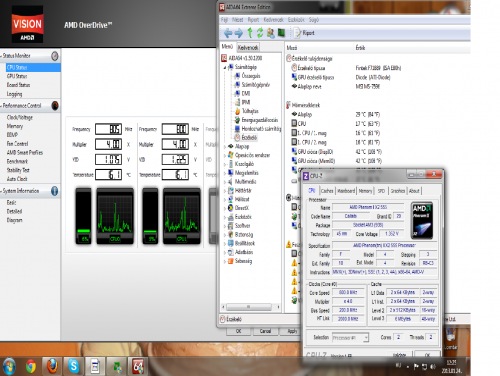This screenshot has height=376, width=500.
Task: Click the AIDA64 refresh toolbar icon
Action: [x=260, y=33]
